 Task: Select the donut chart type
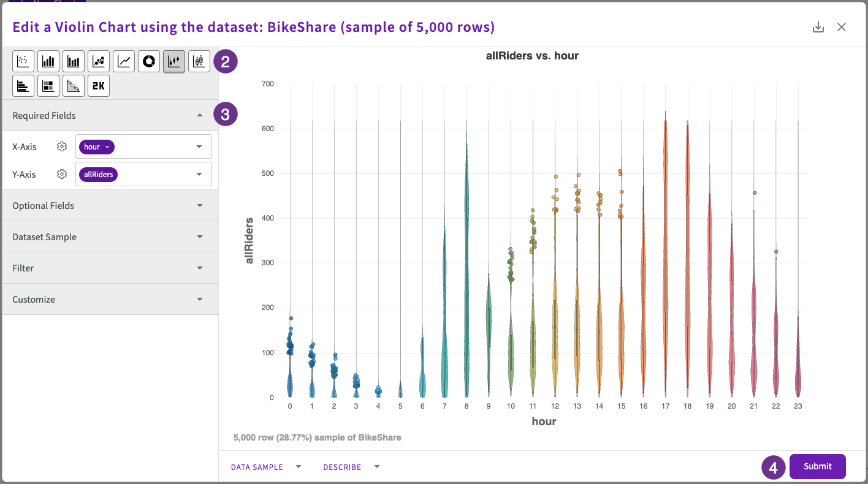(149, 61)
